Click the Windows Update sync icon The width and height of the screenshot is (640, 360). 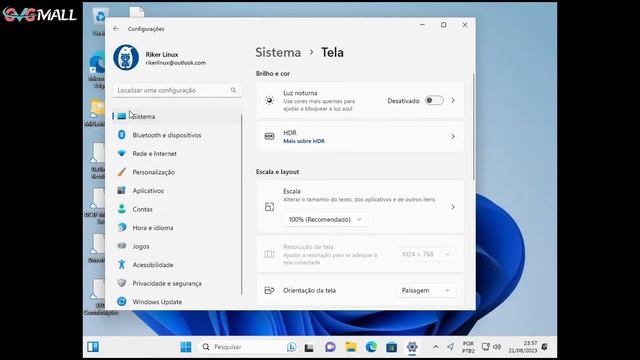click(122, 301)
